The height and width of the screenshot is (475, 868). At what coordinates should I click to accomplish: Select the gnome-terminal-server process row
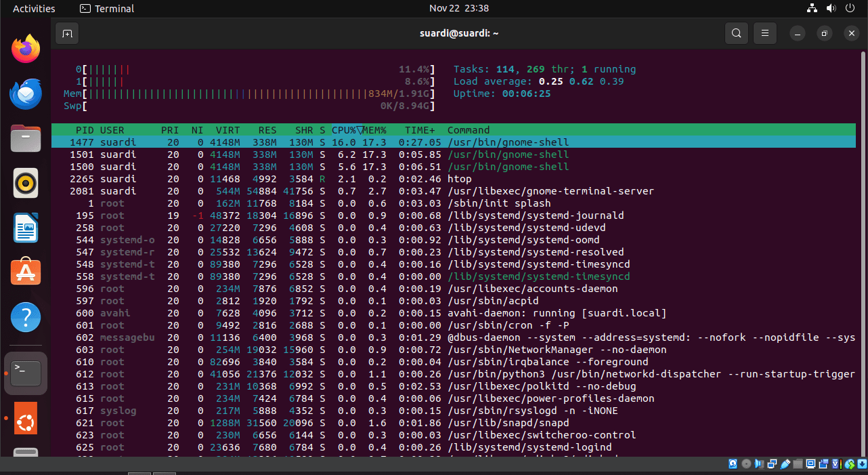click(454, 191)
